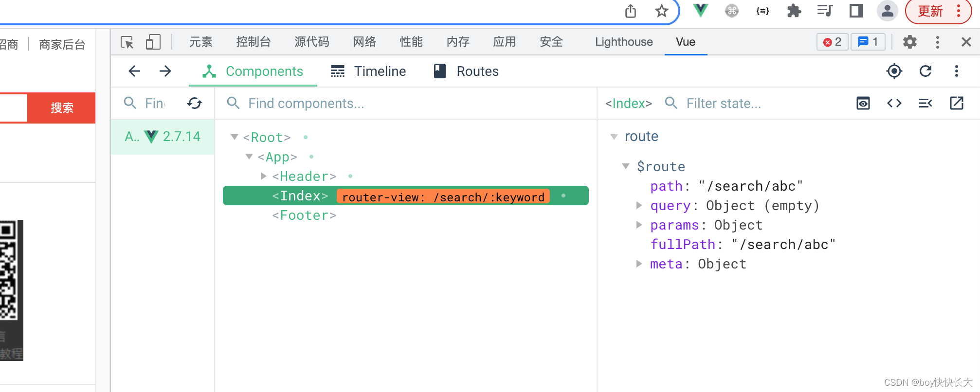The image size is (980, 392).
Task: Select the inspect element picker icon
Action: (x=127, y=42)
